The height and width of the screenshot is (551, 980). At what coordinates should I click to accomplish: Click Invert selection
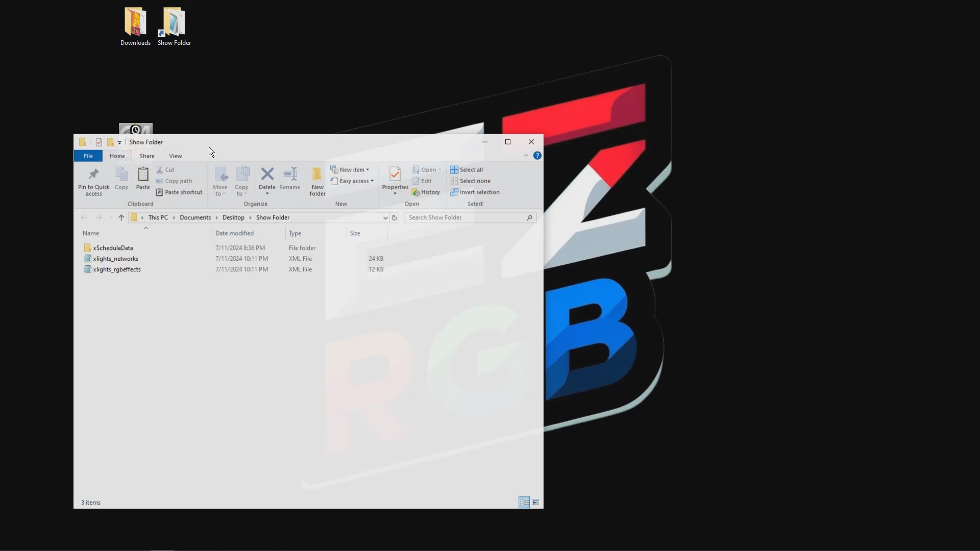pos(475,192)
